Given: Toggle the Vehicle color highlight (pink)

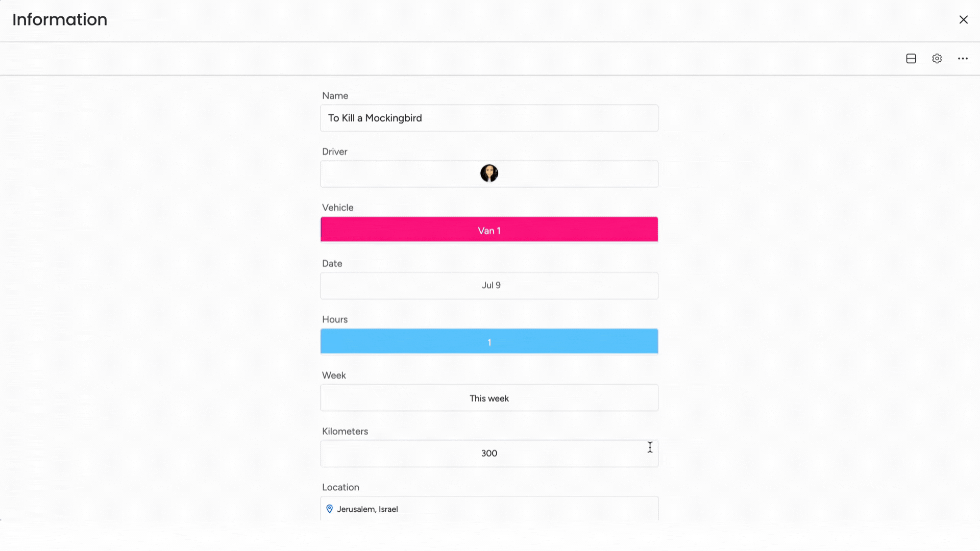Looking at the screenshot, I should coord(489,230).
